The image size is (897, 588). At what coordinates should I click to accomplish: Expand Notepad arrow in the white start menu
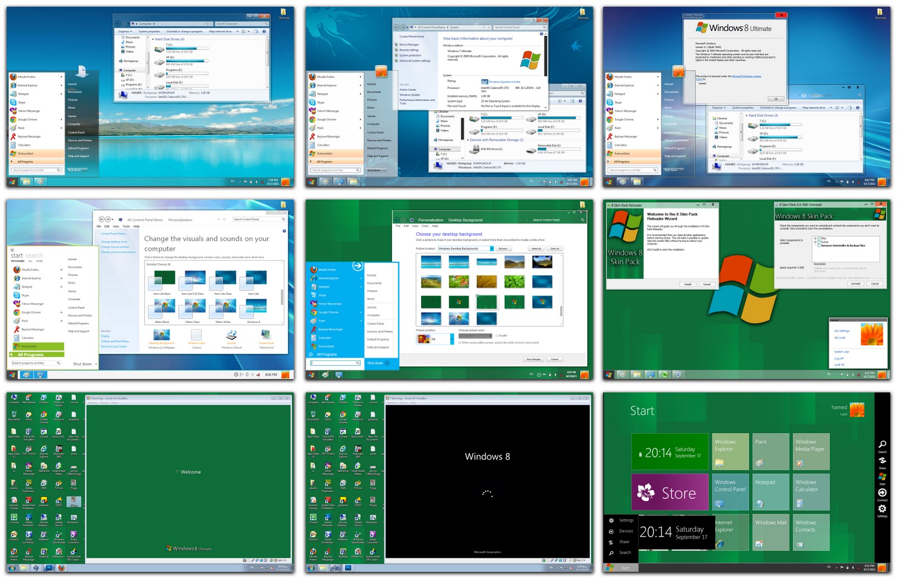click(x=62, y=286)
